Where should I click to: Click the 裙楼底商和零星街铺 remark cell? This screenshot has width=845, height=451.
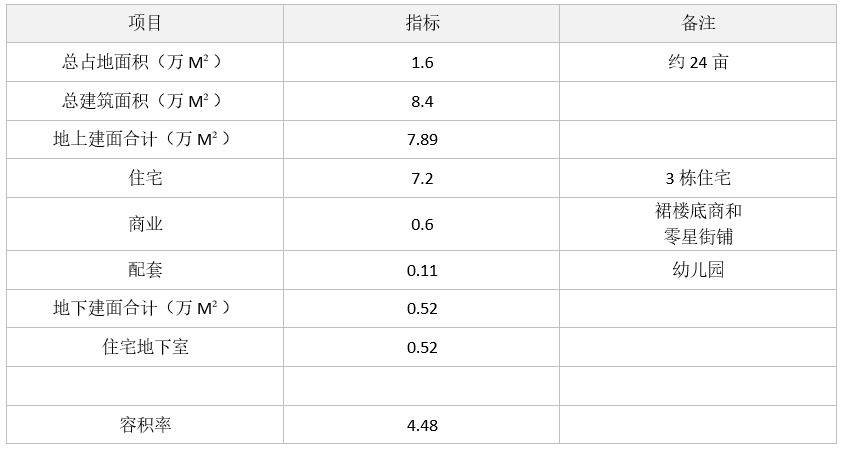coord(698,224)
